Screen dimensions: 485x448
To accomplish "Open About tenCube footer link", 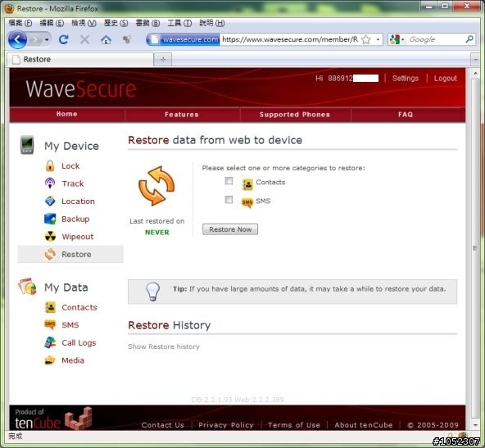I will click(364, 425).
